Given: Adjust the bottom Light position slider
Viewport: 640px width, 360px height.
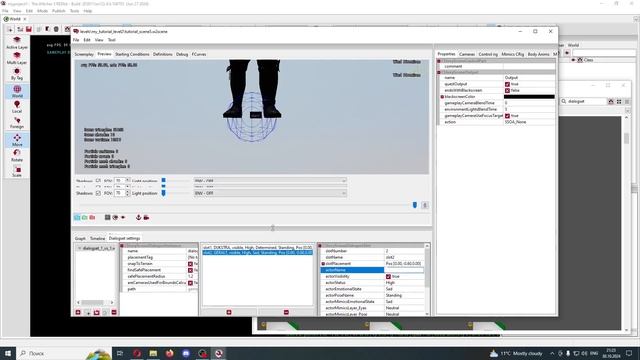Looking at the screenshot, I should pyautogui.click(x=164, y=193).
